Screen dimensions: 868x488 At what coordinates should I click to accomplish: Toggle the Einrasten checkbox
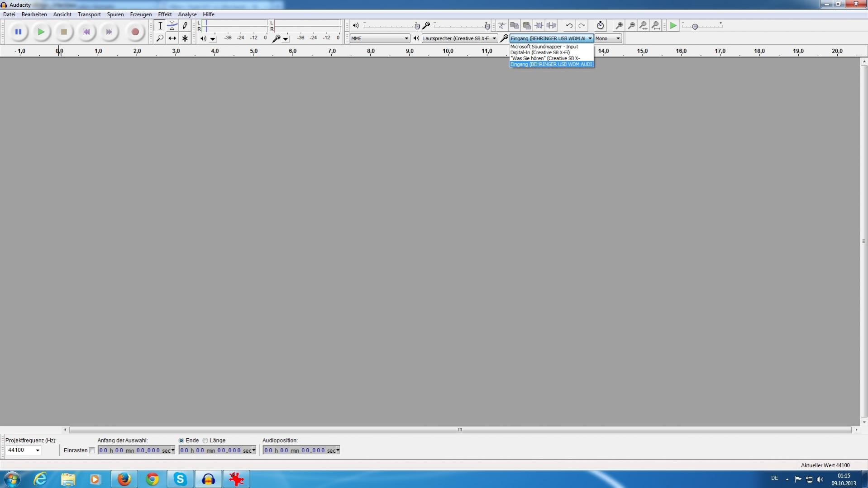92,450
